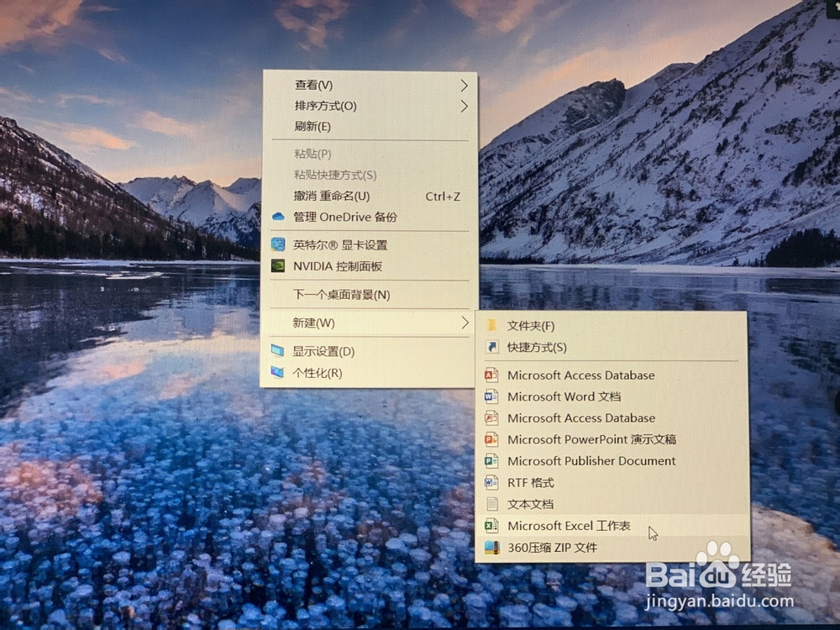This screenshot has height=630, width=840.
Task: Open 显示设置(D)
Action: tap(369, 351)
